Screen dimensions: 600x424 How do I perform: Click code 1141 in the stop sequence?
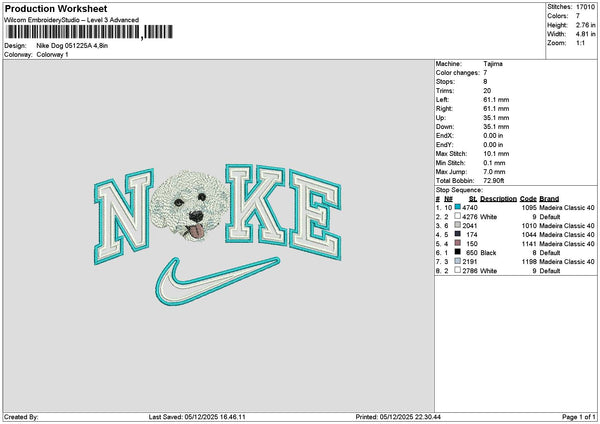(x=529, y=244)
